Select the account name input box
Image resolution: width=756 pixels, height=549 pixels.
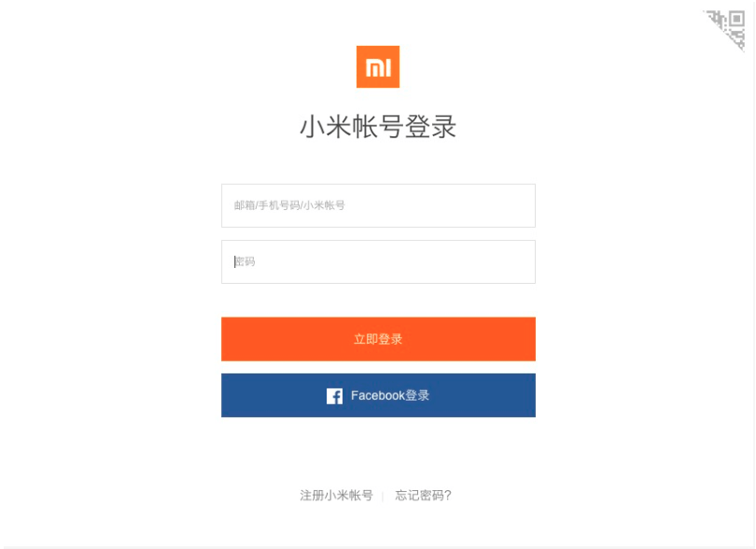click(x=379, y=205)
